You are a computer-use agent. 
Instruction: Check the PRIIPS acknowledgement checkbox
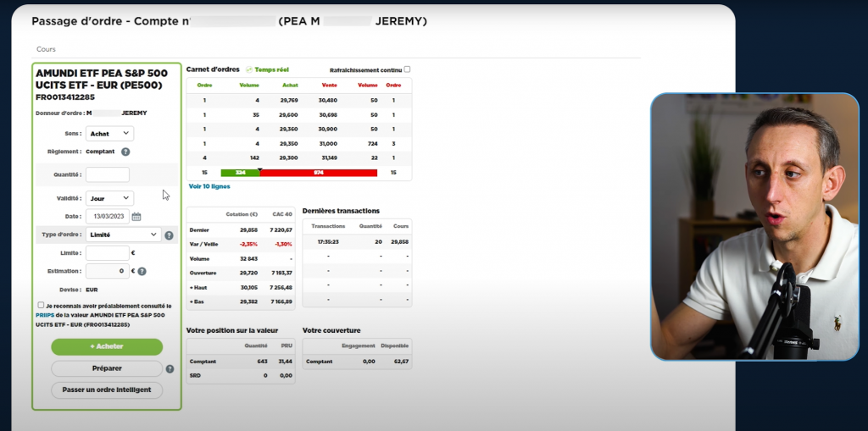coord(41,306)
